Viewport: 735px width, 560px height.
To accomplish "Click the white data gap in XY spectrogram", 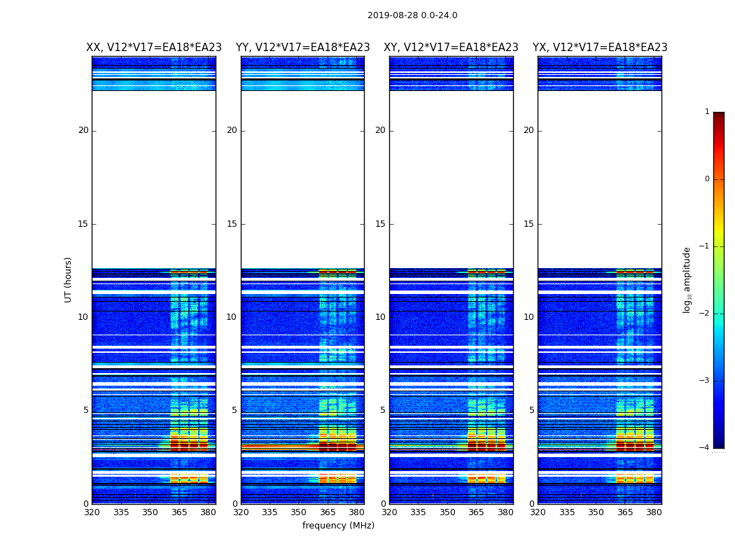I will tap(451, 178).
